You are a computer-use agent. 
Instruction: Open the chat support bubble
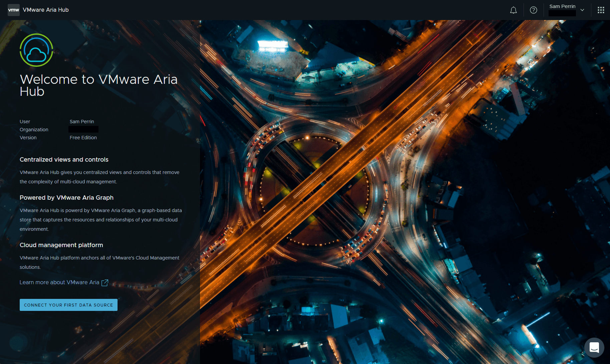click(x=594, y=347)
